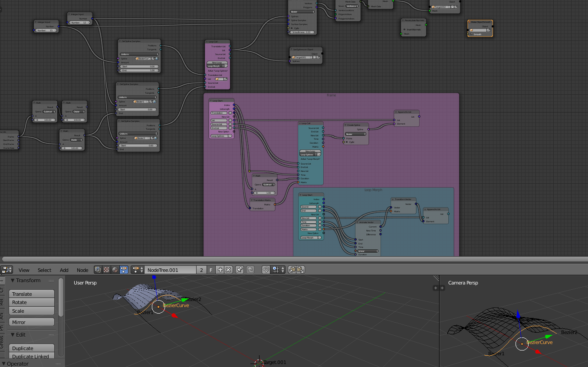Switch to the compositing node tree sphere icon

pos(115,270)
